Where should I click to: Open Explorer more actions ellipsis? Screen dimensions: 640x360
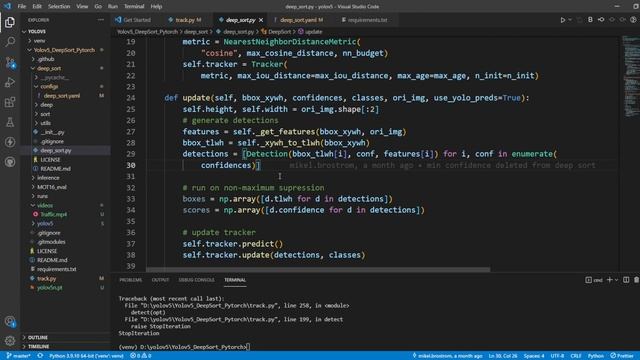tap(101, 20)
